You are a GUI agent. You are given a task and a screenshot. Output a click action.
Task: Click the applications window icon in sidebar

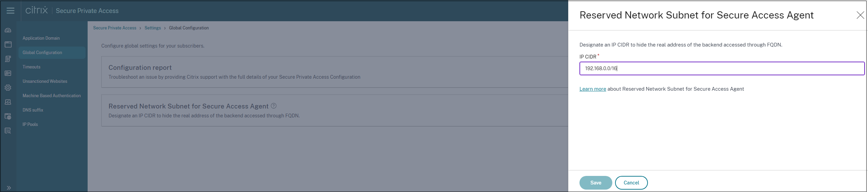(8, 44)
